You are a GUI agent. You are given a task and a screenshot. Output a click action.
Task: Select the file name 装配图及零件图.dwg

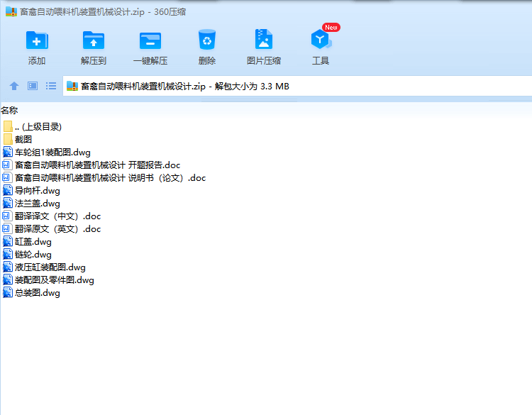pyautogui.click(x=55, y=280)
